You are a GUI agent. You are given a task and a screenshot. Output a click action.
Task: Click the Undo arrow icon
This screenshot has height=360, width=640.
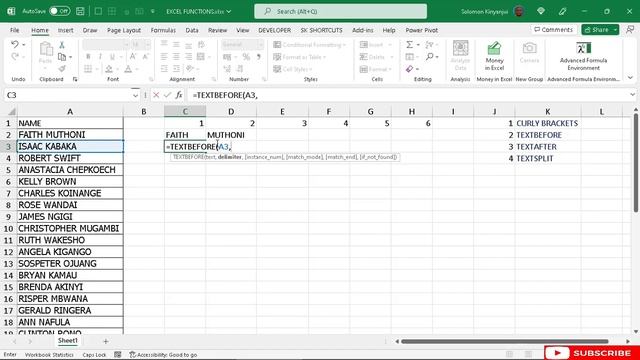click(15, 44)
